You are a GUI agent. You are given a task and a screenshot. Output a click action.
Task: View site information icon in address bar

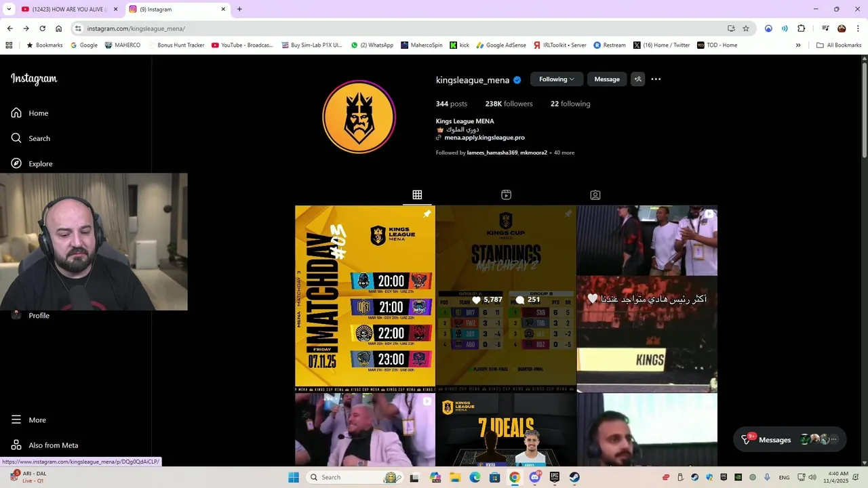[78, 28]
